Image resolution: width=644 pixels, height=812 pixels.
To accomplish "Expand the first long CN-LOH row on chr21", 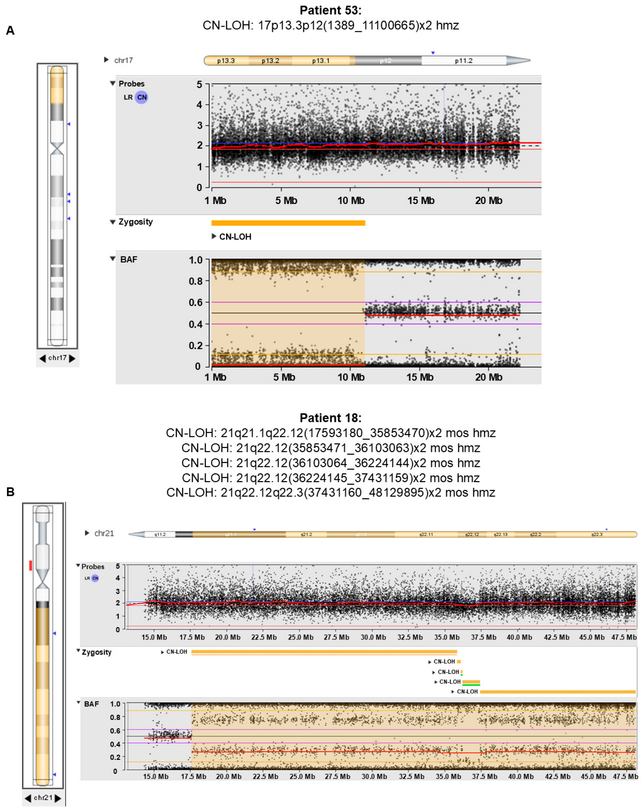I will click(x=162, y=652).
